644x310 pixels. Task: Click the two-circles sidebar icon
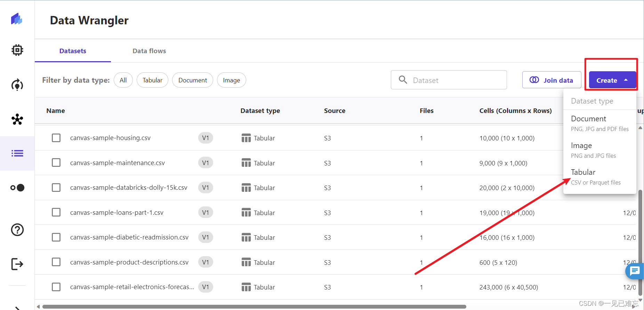tap(17, 188)
